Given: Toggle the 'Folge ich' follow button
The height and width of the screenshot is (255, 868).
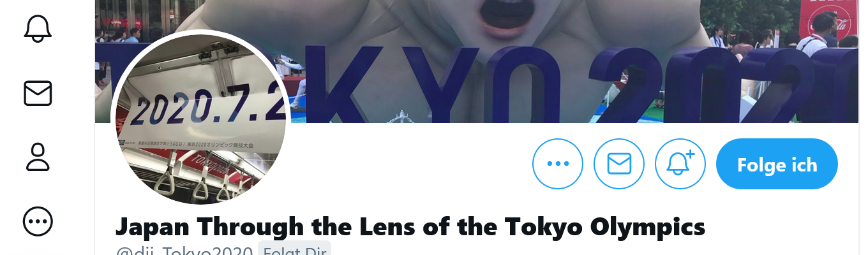Looking at the screenshot, I should [x=777, y=164].
